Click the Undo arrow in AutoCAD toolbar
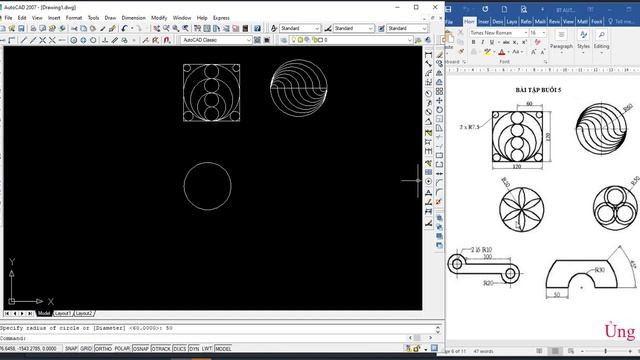 coord(124,29)
